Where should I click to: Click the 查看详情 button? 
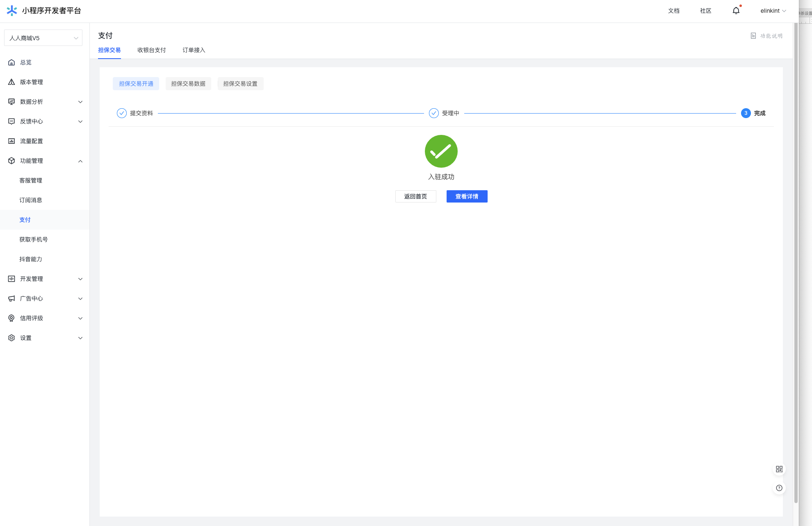click(467, 196)
